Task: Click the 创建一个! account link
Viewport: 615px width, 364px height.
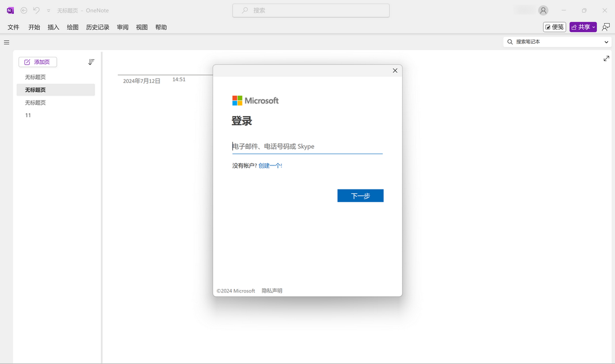Action: point(272,165)
